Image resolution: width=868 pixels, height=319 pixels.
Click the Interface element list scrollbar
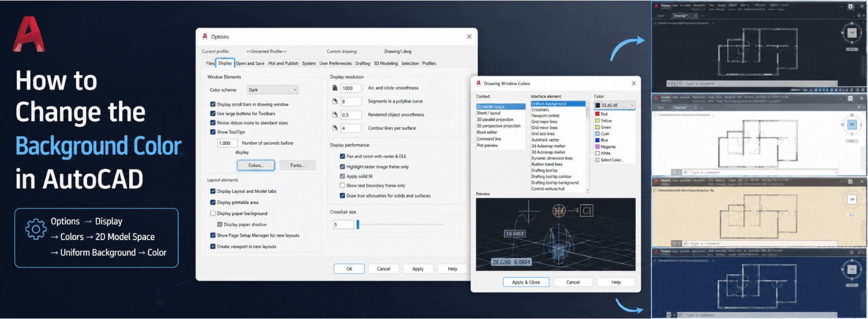(x=588, y=146)
